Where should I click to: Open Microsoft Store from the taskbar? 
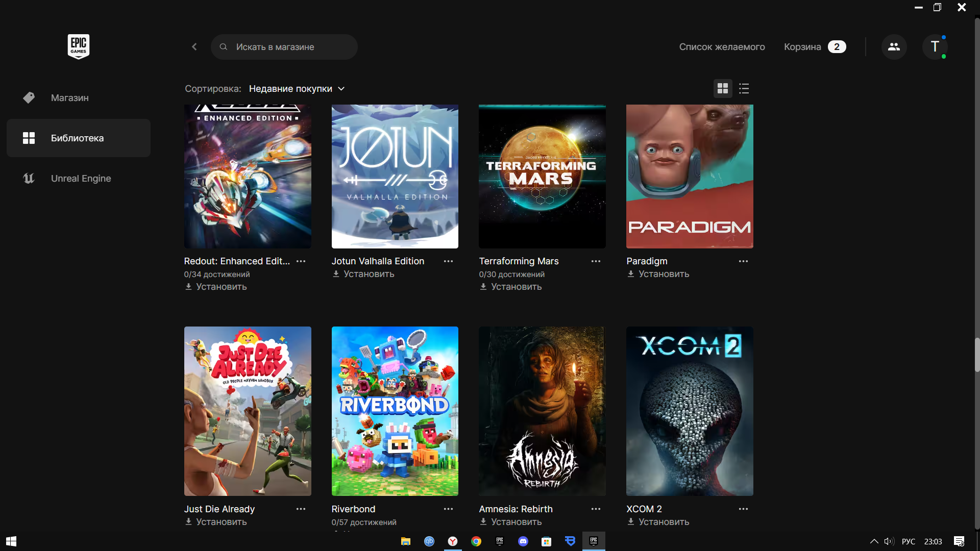point(547,541)
